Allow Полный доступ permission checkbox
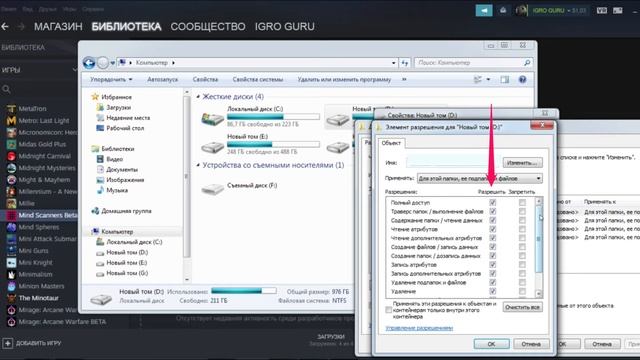 [x=493, y=202]
